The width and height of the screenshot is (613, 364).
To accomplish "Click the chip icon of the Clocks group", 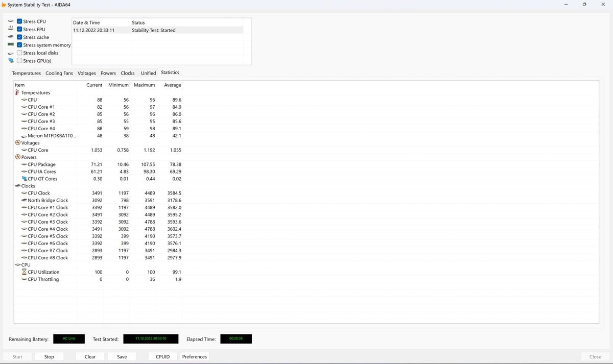I will click(x=17, y=186).
